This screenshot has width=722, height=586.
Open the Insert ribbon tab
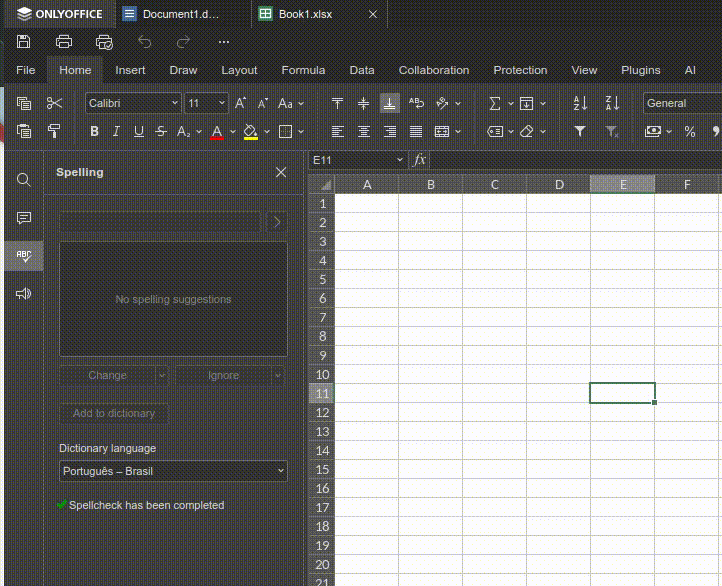tap(130, 70)
